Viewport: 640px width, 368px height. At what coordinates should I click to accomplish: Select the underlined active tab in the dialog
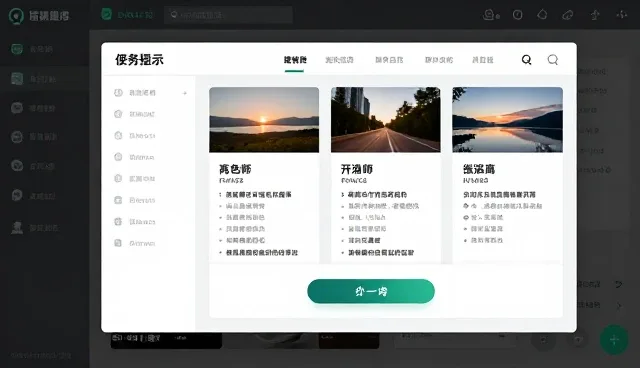point(295,60)
